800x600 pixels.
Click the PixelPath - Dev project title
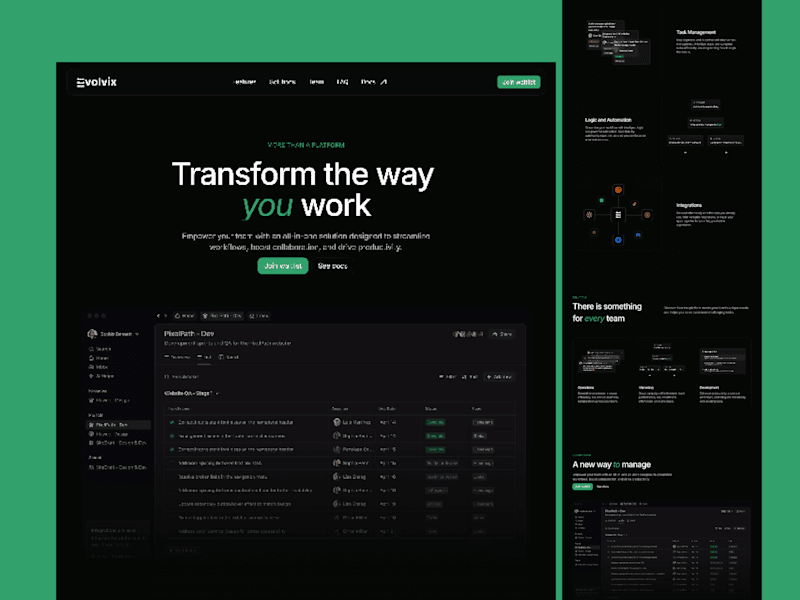pyautogui.click(x=189, y=334)
